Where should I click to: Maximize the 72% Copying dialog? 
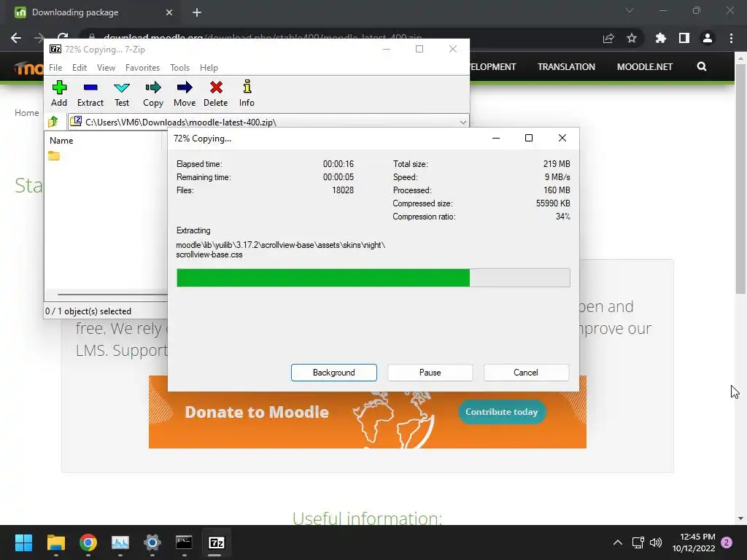coord(529,138)
